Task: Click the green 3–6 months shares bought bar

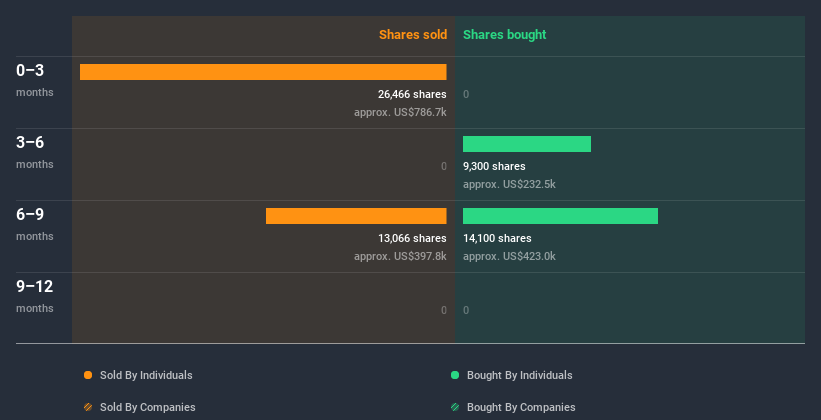Action: coord(527,144)
